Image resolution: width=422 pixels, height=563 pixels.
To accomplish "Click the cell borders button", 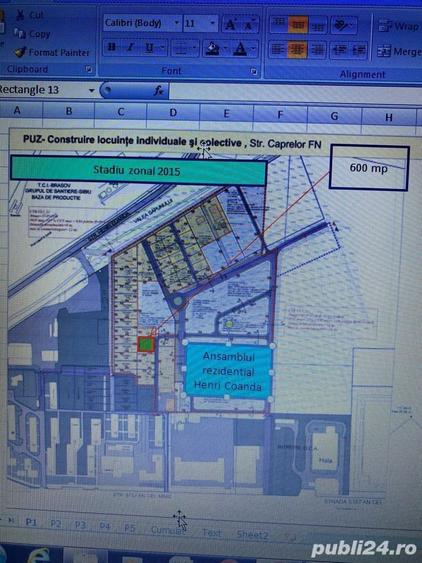I will (x=181, y=48).
